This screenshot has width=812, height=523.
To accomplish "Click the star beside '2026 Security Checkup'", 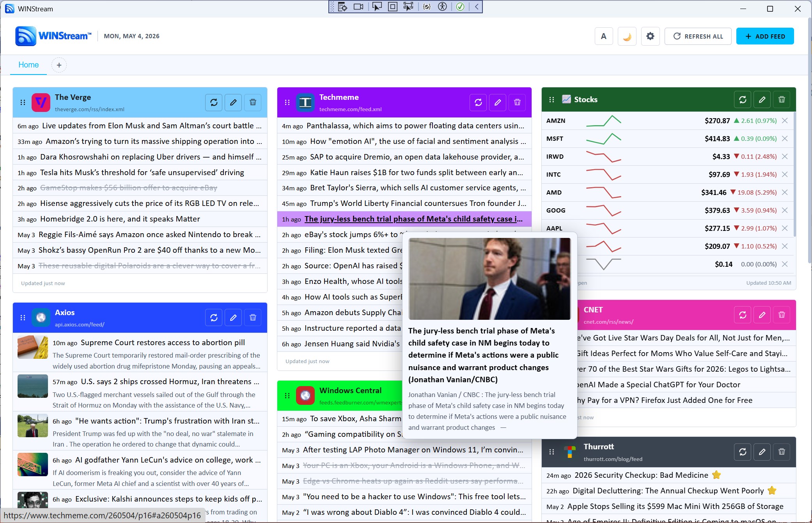I will [716, 475].
